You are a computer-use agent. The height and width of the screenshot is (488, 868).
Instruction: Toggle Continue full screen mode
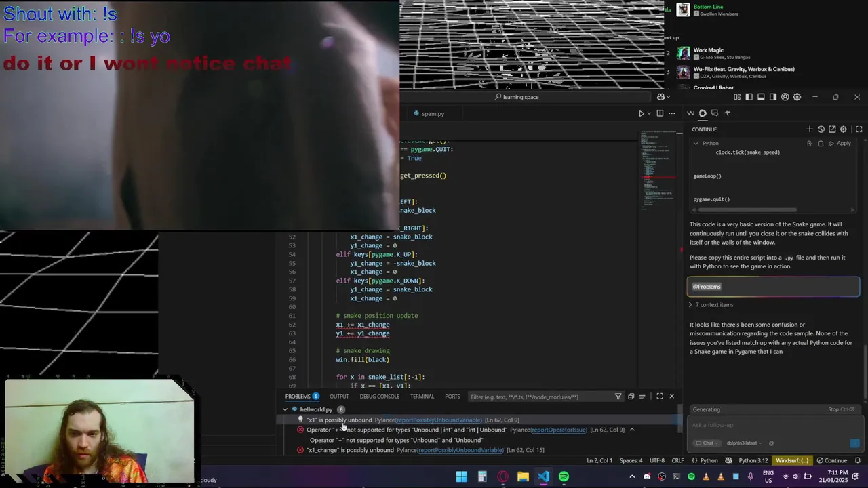859,129
